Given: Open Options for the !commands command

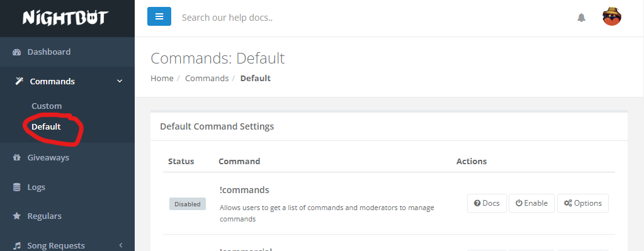Looking at the screenshot, I should tap(583, 203).
